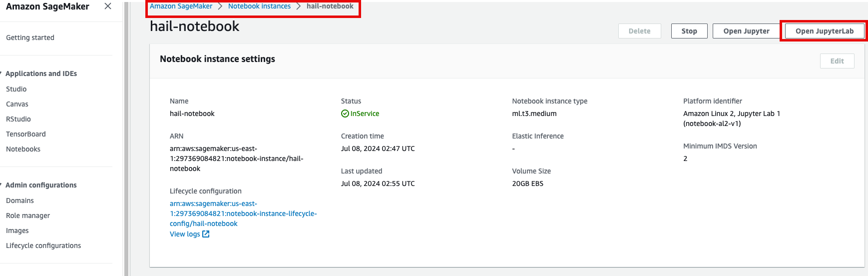
Task: Collapse the Applications and IDEs section
Action: (1, 73)
